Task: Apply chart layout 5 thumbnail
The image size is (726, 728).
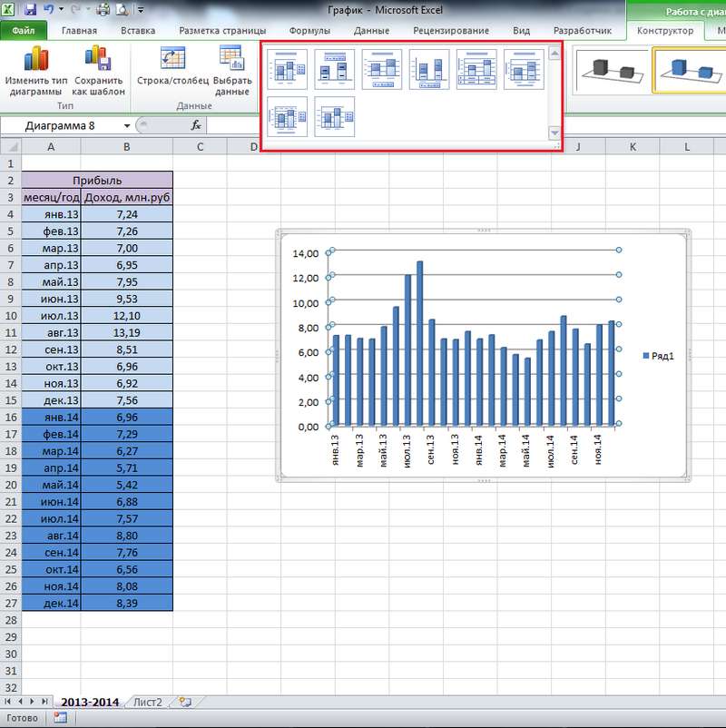Action: [x=476, y=70]
